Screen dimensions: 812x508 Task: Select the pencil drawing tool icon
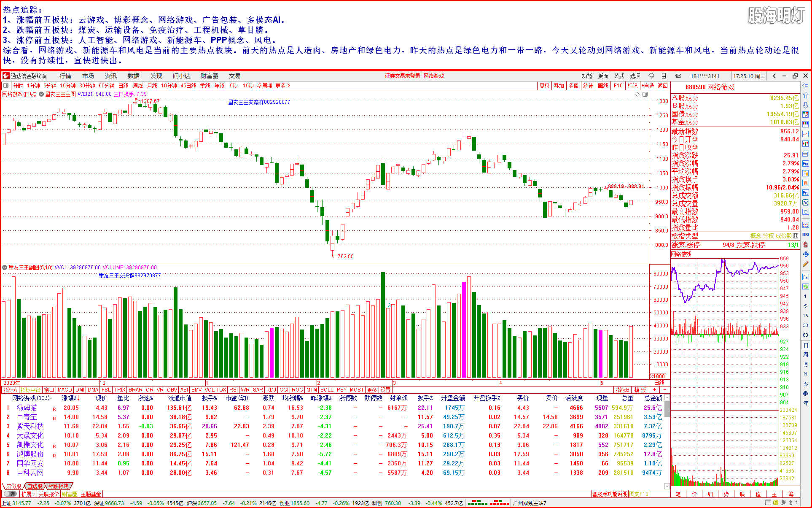point(805,264)
